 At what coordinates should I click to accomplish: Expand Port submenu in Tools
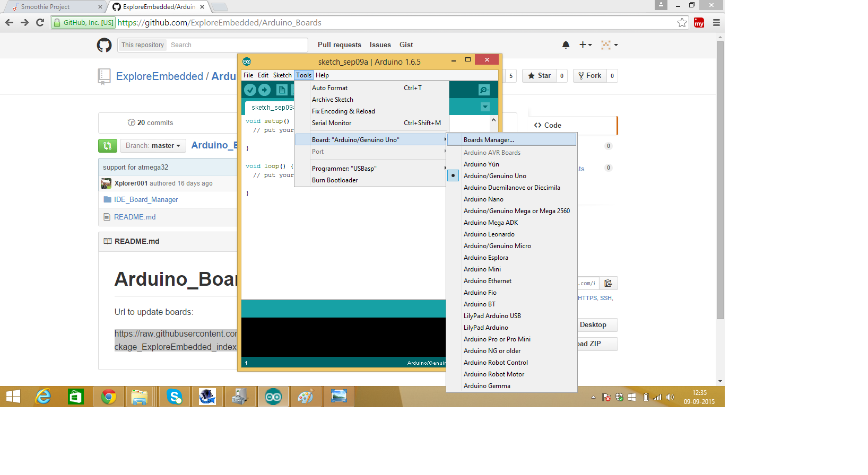pos(370,152)
